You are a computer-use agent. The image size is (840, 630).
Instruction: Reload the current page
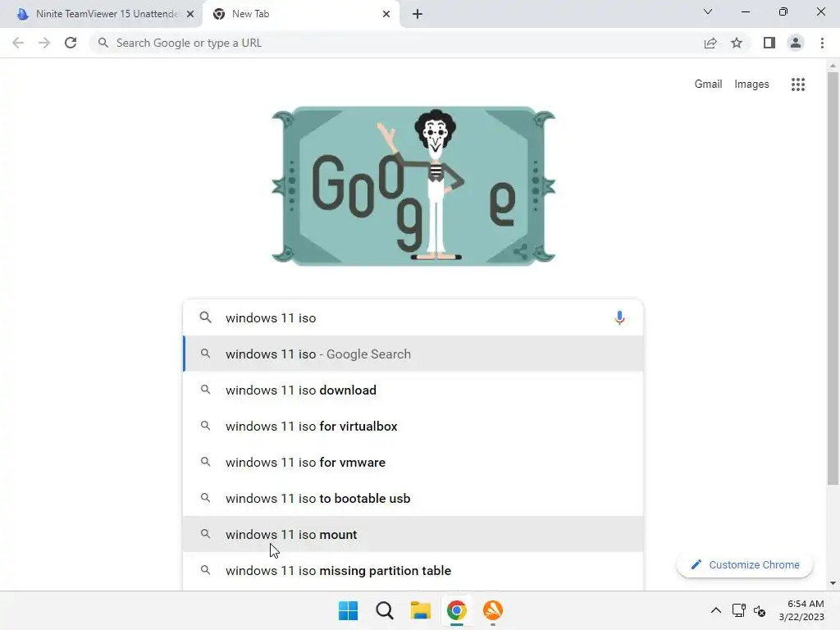pyautogui.click(x=71, y=43)
